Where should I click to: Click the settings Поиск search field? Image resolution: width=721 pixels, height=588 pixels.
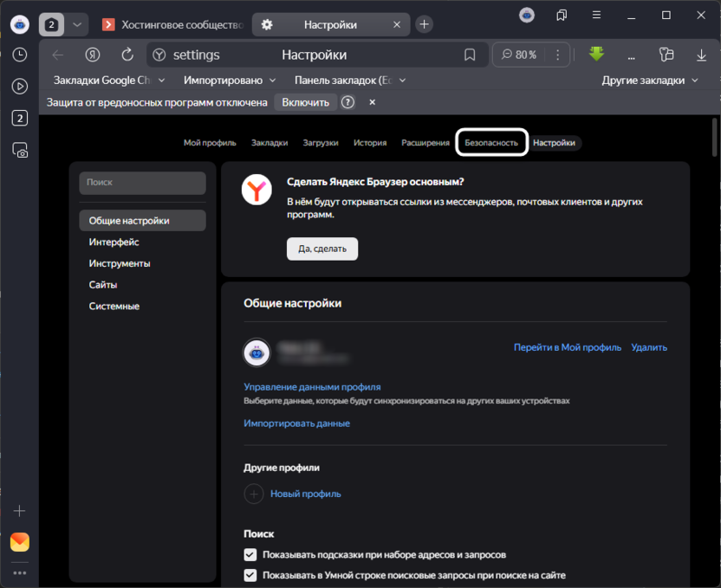pyautogui.click(x=142, y=183)
